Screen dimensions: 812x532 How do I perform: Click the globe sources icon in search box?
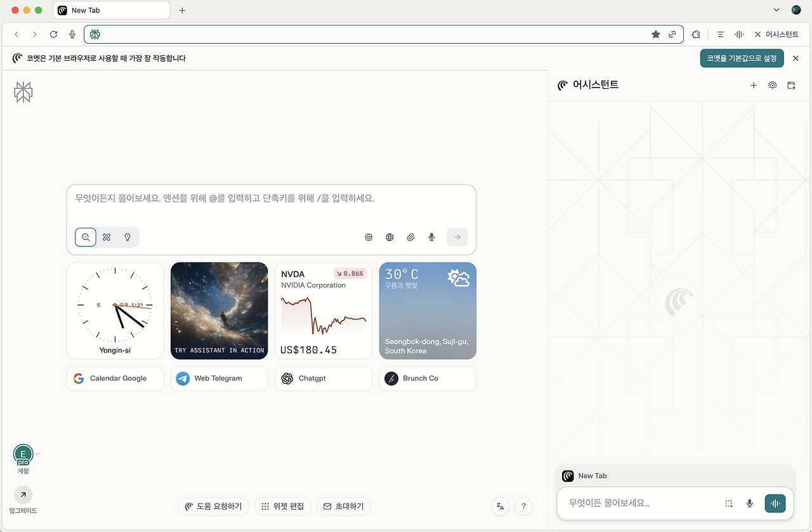390,237
